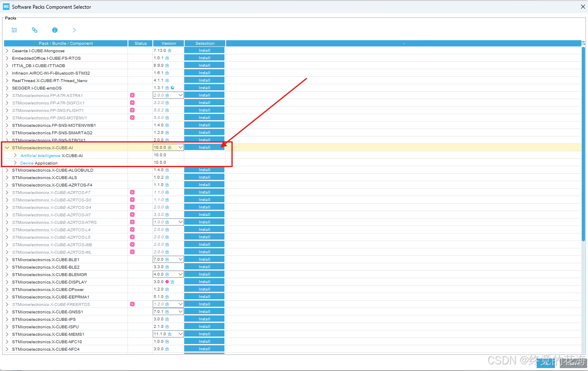Open version dropdown for X-CUBE-BLEMGR
This screenshot has height=371, width=588.
pos(181,274)
